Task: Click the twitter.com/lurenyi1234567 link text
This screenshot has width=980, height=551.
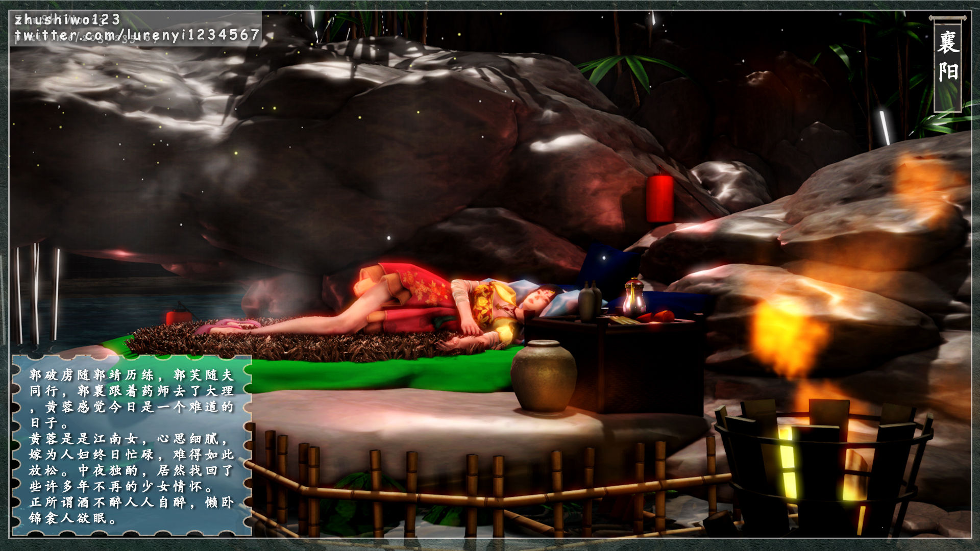Action: (x=137, y=35)
